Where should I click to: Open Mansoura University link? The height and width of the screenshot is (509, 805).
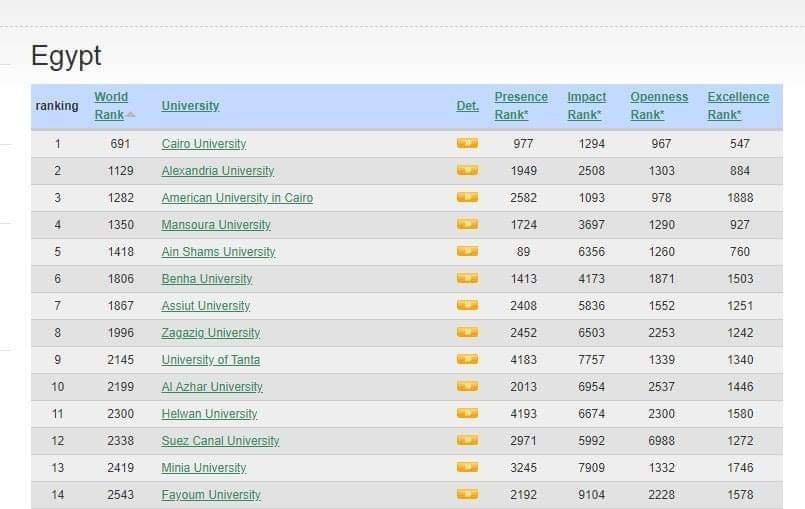(x=216, y=224)
